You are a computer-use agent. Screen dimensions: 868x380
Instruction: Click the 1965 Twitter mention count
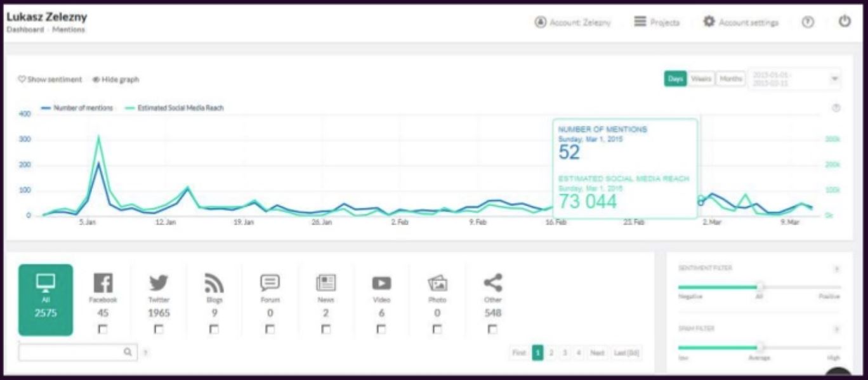[159, 313]
